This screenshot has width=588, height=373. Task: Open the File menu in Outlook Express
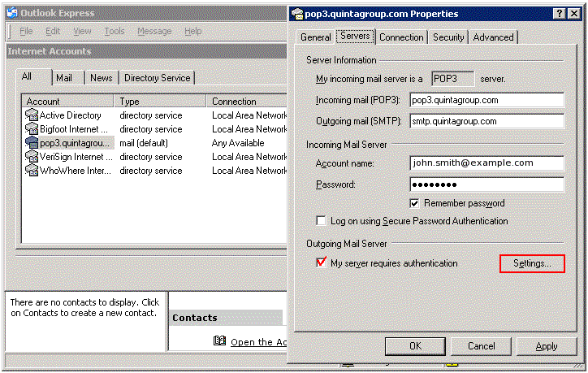pyautogui.click(x=26, y=31)
